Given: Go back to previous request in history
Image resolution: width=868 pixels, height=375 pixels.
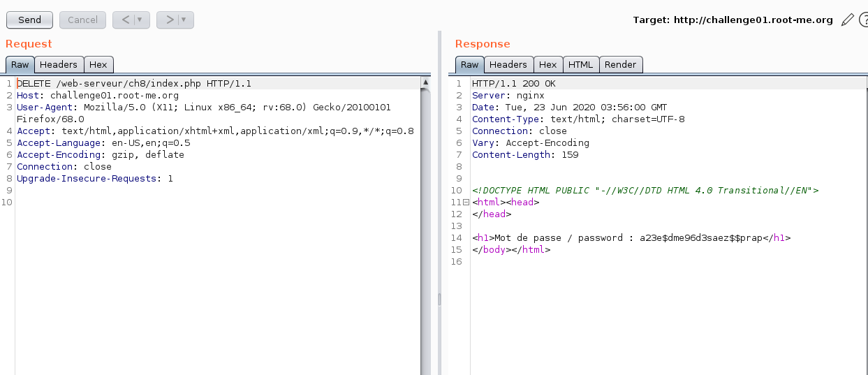Looking at the screenshot, I should pos(126,20).
